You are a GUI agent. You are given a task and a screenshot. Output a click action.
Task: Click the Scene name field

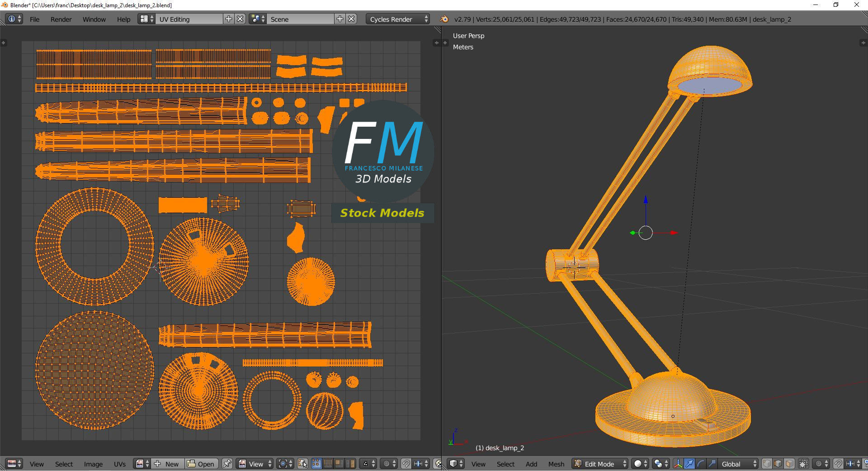[x=301, y=19]
